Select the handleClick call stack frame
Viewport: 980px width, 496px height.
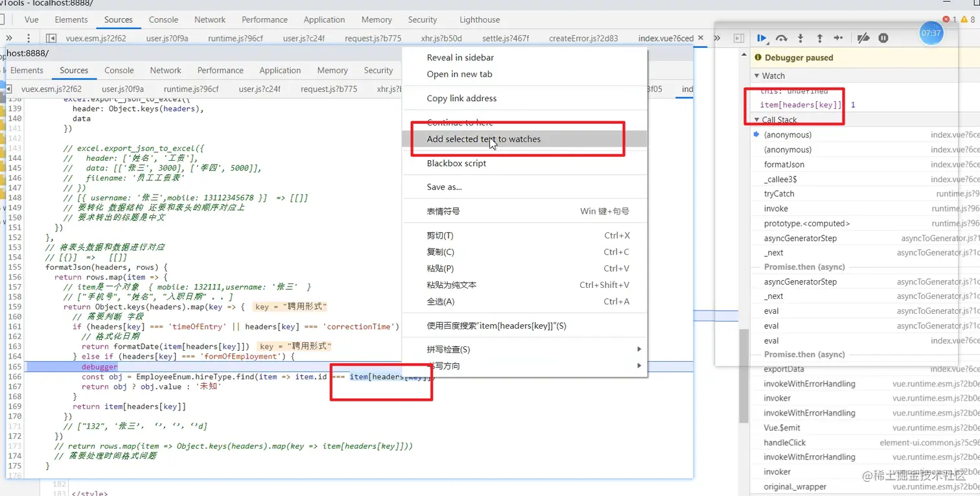pos(784,443)
